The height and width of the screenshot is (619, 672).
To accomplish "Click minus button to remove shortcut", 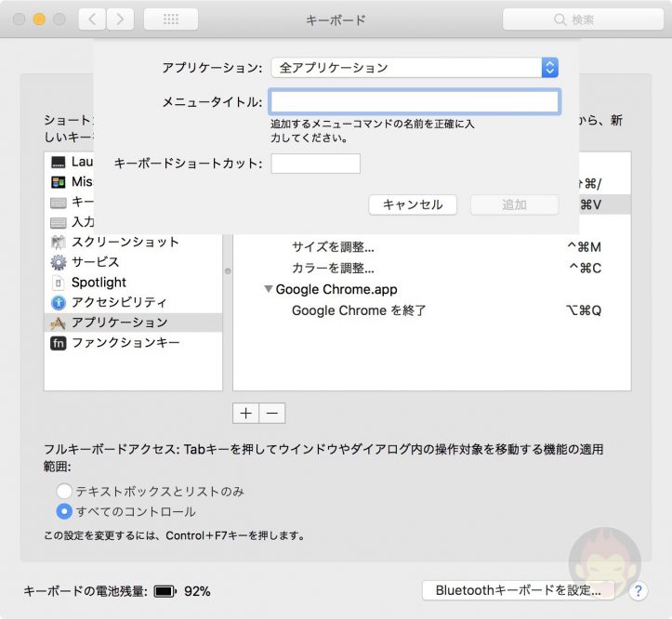I will click(x=272, y=414).
